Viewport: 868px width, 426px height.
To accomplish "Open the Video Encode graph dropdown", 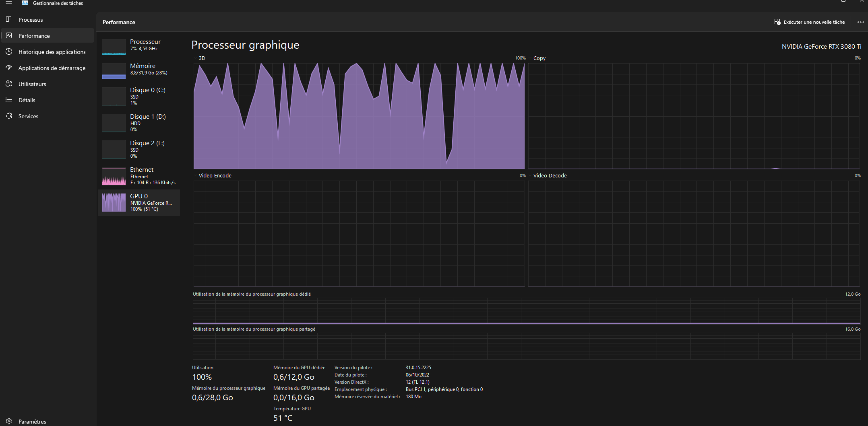I will (196, 176).
